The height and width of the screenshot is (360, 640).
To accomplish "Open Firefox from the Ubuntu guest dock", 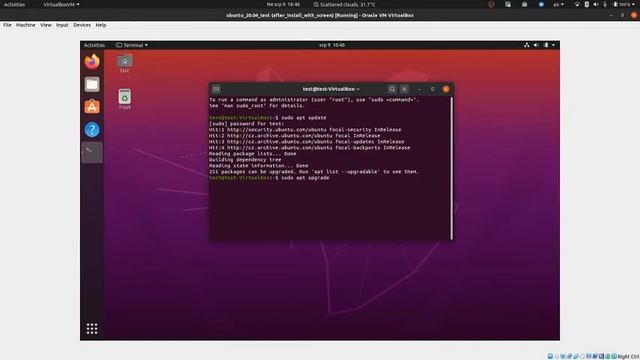I will [92, 61].
